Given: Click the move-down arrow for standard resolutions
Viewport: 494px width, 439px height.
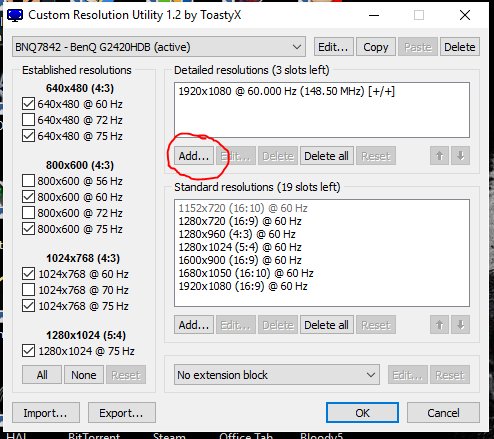Looking at the screenshot, I should coord(461,325).
